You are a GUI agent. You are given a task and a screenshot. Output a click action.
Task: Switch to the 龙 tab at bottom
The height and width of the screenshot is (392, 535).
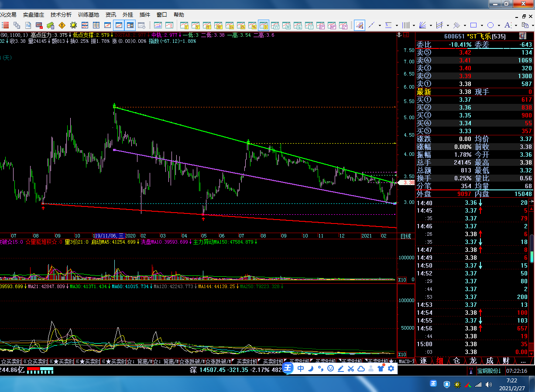(473, 361)
